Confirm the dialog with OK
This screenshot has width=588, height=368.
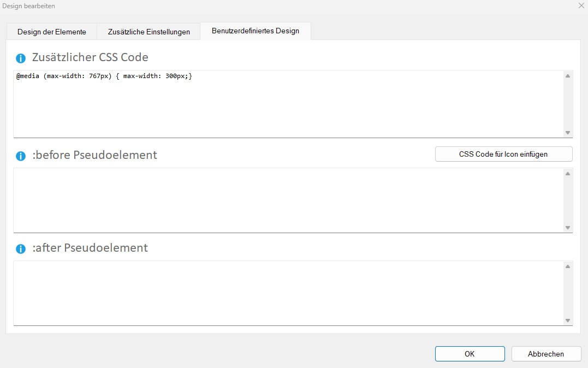[470, 354]
